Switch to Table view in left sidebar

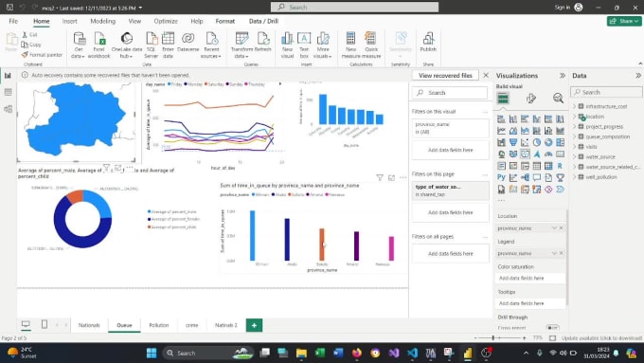tap(8, 92)
